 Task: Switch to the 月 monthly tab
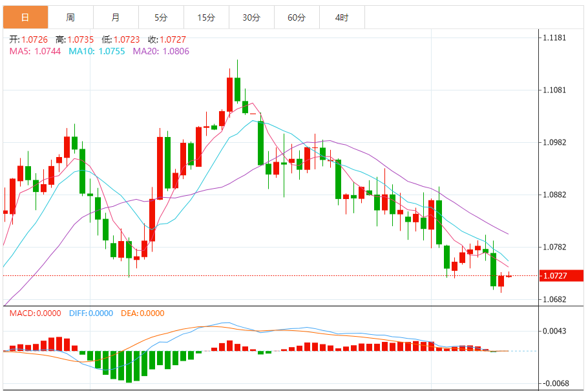[x=116, y=17]
